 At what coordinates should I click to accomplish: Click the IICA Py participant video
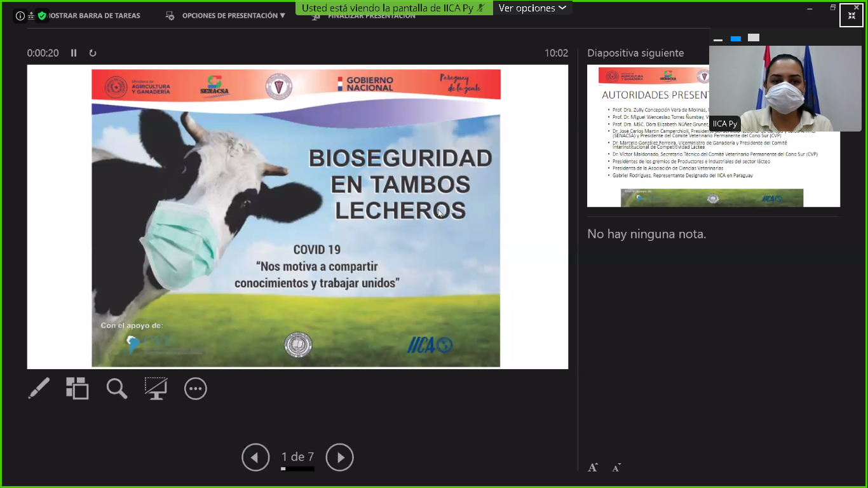785,89
